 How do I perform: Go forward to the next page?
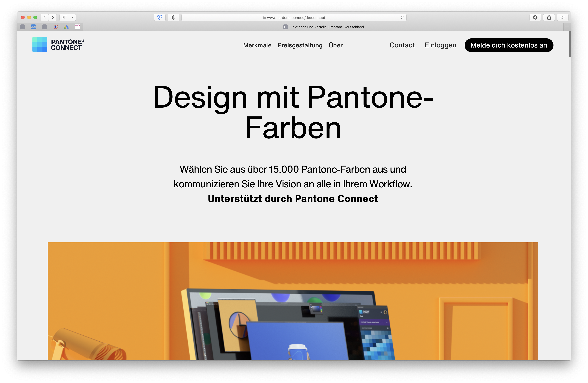(x=53, y=17)
